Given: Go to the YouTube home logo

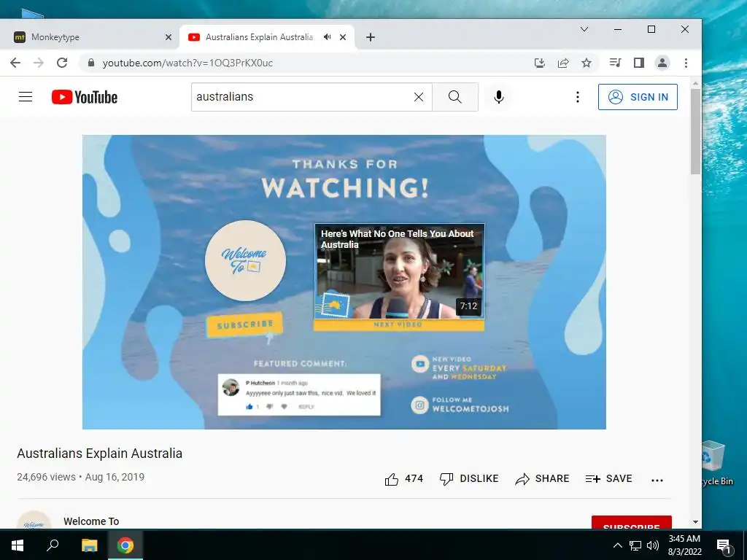Looking at the screenshot, I should pyautogui.click(x=85, y=97).
